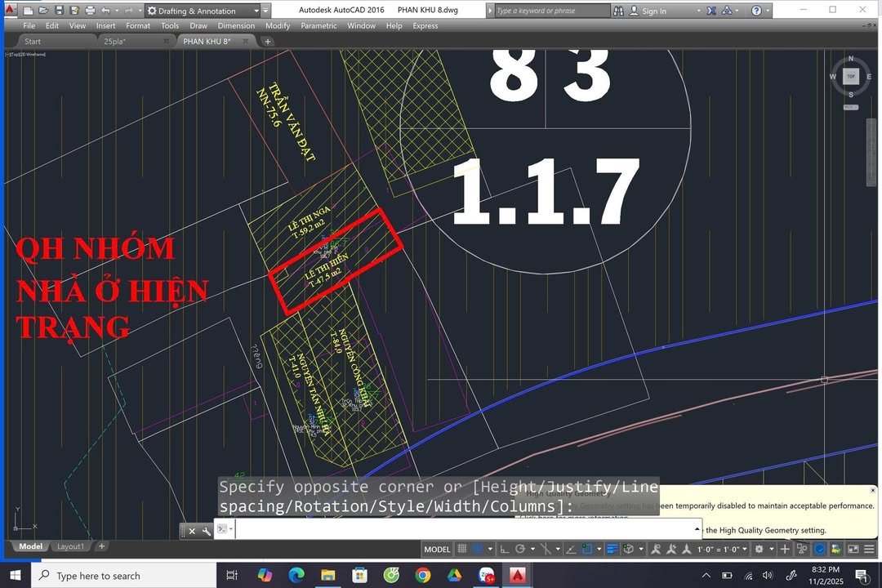Click the Help question mark icon

[756, 11]
